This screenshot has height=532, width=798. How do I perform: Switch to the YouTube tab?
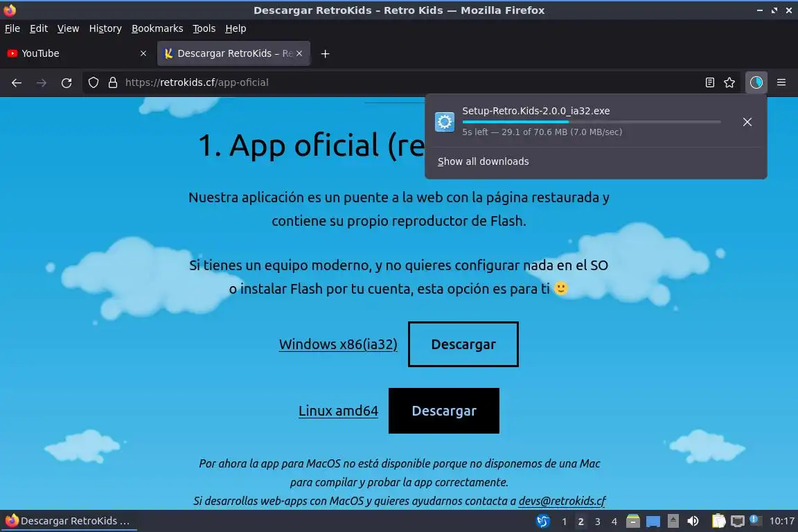click(x=76, y=53)
